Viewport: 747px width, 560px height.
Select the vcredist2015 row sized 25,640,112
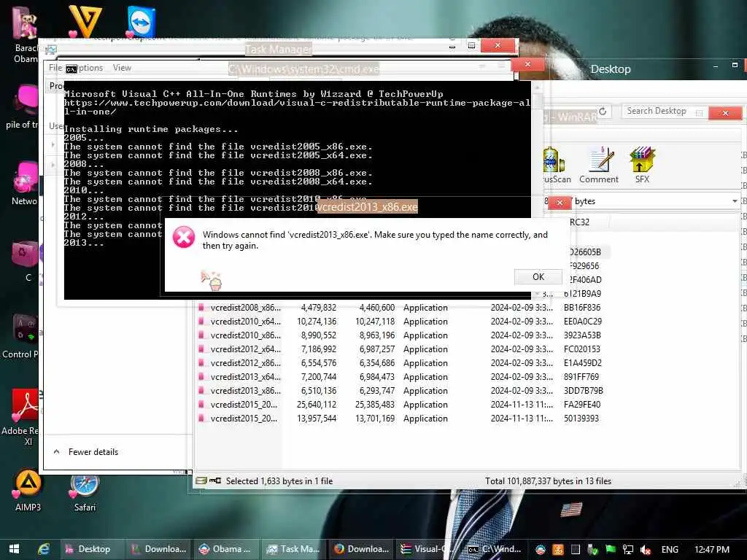click(400, 404)
